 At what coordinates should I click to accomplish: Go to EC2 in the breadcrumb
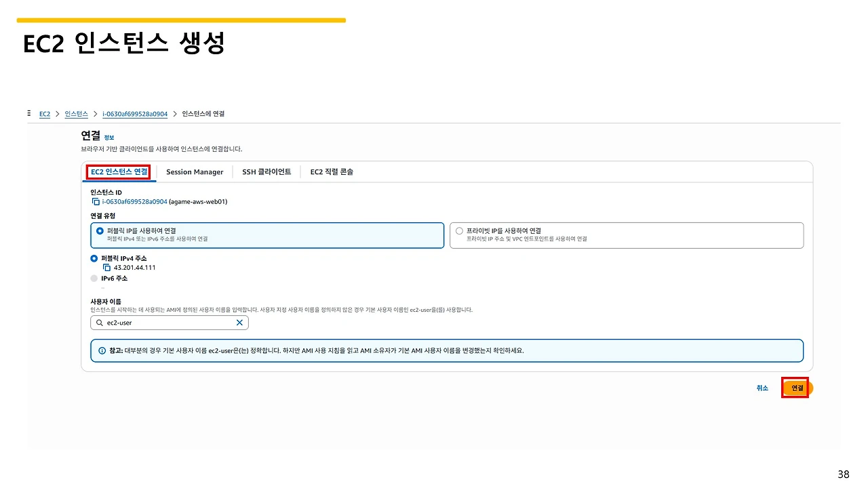[x=45, y=114]
